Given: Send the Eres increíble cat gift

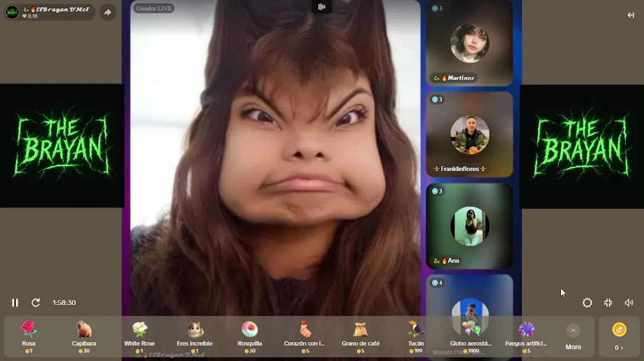Looking at the screenshot, I should [x=195, y=336].
